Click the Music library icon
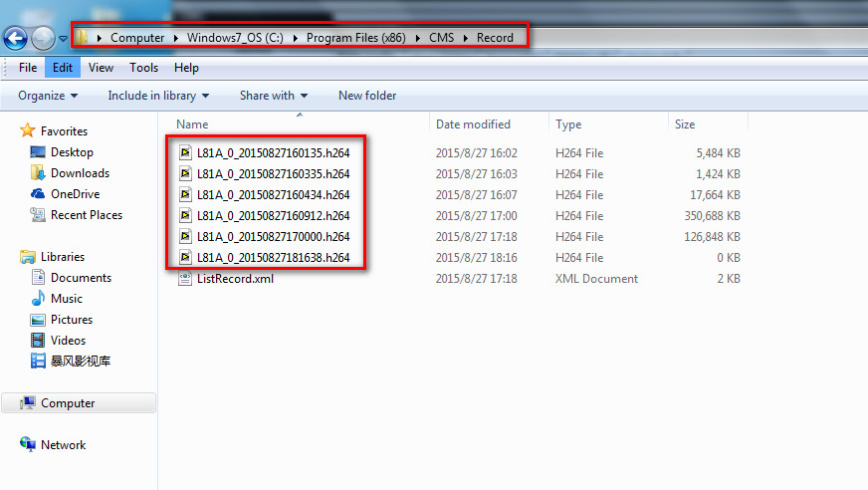The width and height of the screenshot is (868, 490). click(x=38, y=299)
